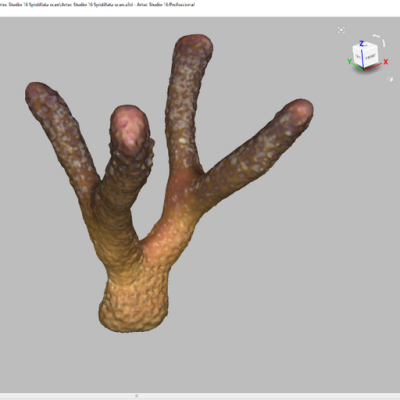Select the Left face of the navigation cube
Image resolution: width=400 pixels, height=400 pixels.
pyautogui.click(x=357, y=57)
